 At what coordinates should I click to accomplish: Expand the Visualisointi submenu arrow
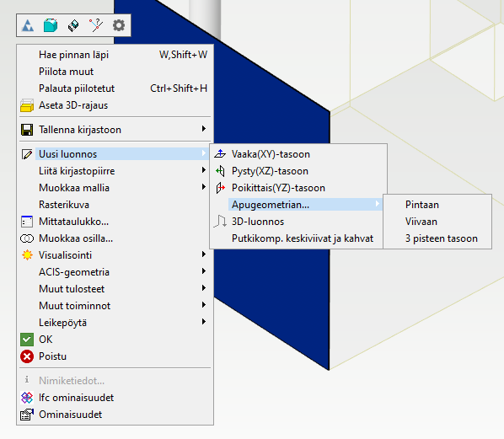pos(203,254)
